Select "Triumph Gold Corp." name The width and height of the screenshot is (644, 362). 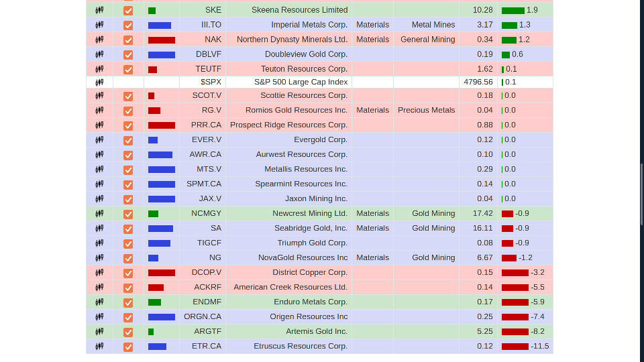[313, 243]
